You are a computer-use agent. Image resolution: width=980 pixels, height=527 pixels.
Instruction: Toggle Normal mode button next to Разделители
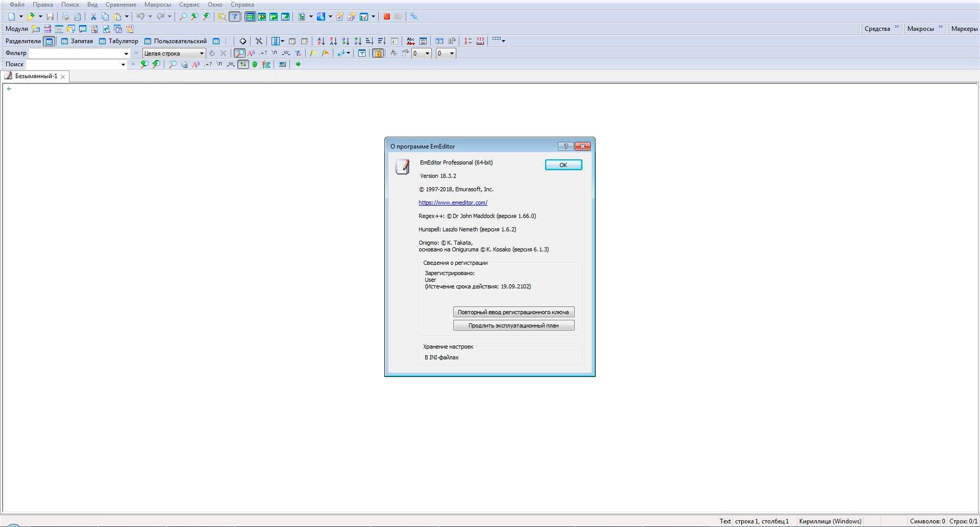(x=50, y=41)
